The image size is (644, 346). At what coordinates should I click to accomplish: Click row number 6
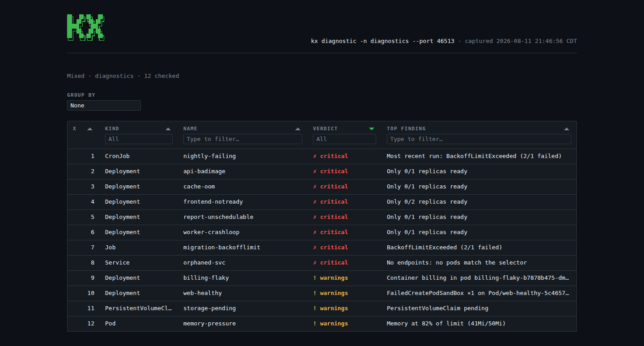tap(93, 232)
